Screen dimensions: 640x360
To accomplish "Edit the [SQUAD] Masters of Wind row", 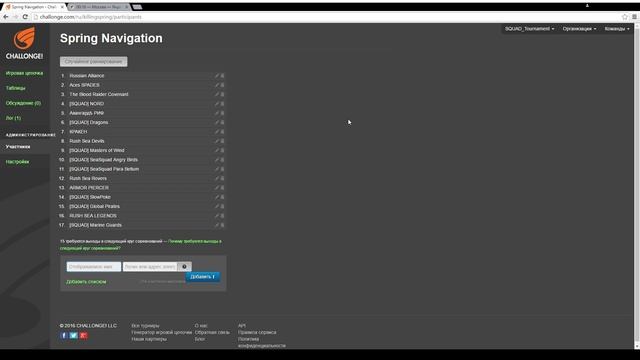I will coord(217,151).
